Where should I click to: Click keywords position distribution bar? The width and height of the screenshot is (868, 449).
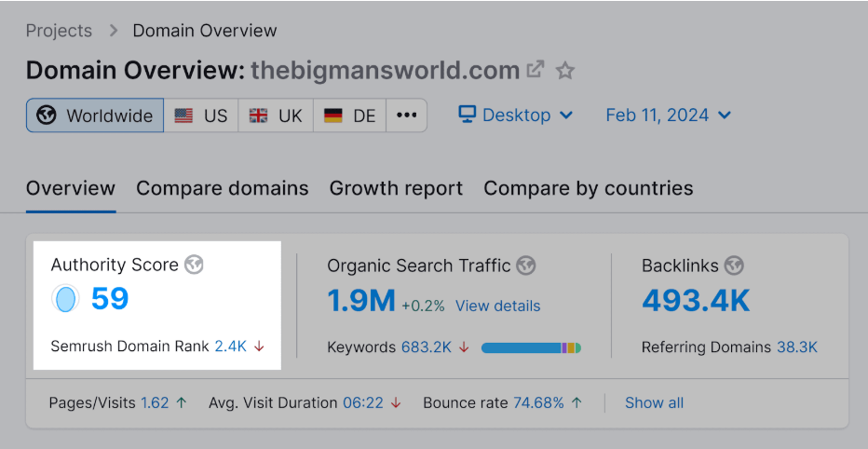(532, 347)
